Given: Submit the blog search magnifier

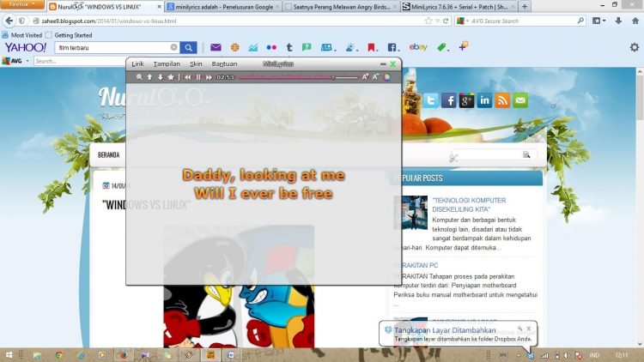Looking at the screenshot, I should click(526, 154).
